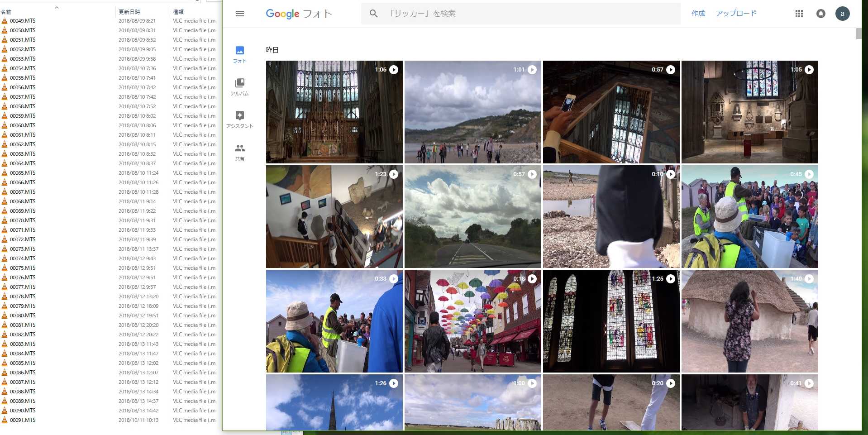Sort files by 名前 column header
Image resolution: width=868 pixels, height=435 pixels.
click(x=6, y=12)
